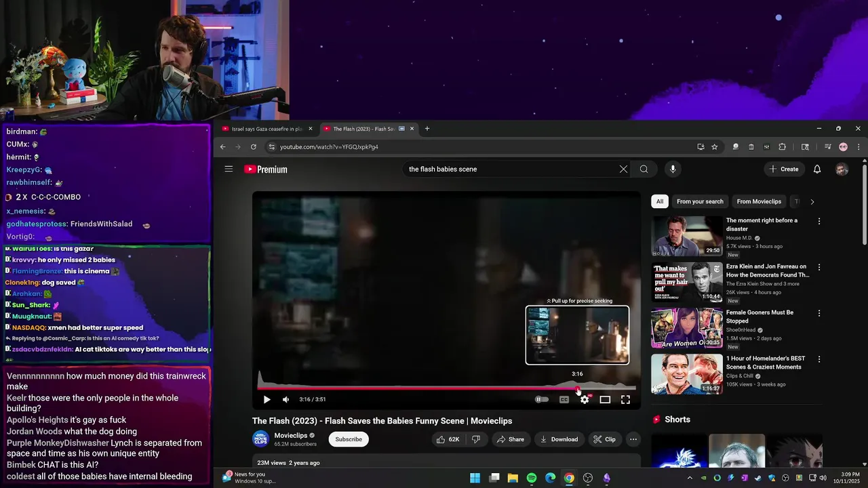868x488 pixels.
Task: Close the 'Israel says Gaza ceasefire' tab
Action: coord(311,129)
